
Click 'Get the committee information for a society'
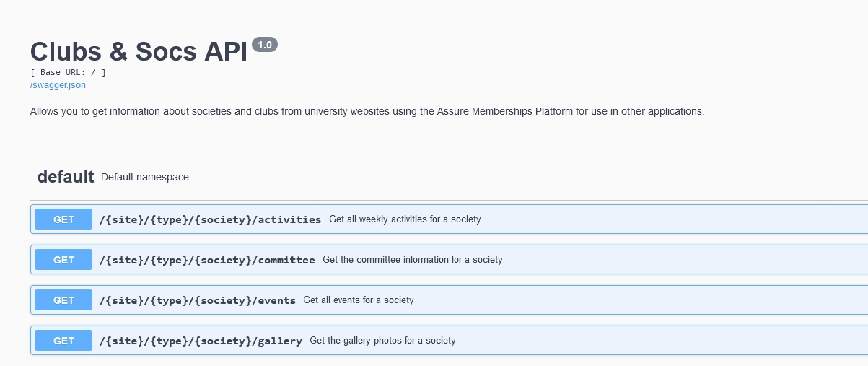(412, 260)
